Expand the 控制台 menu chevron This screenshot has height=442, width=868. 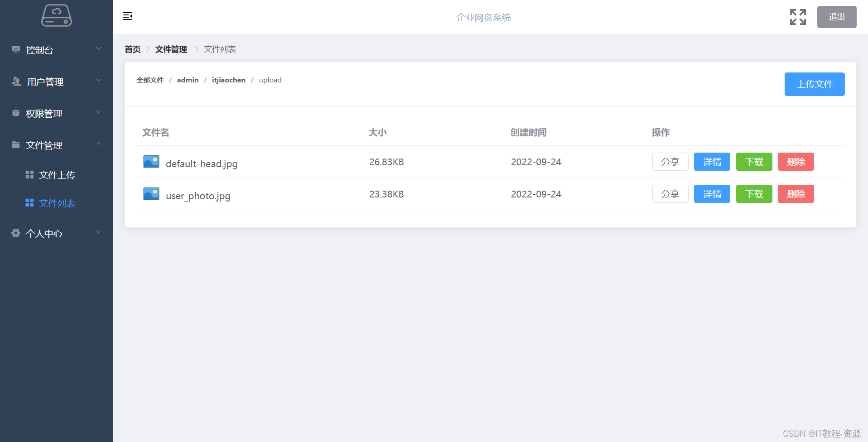click(99, 48)
